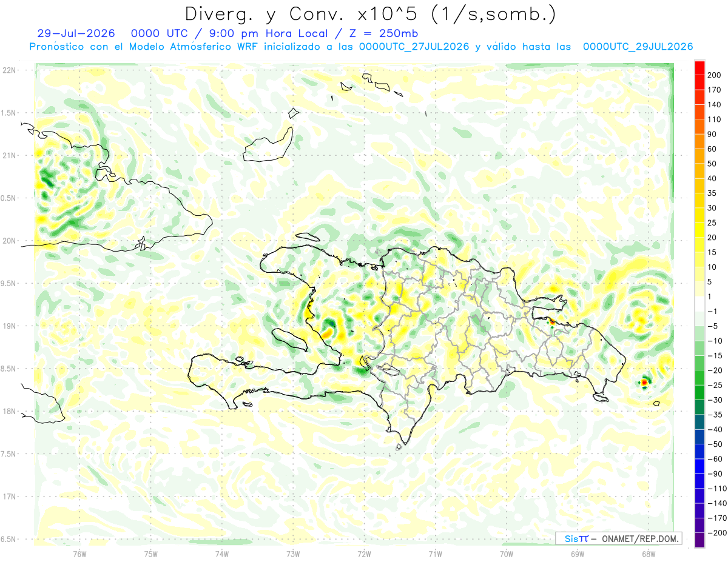Click the red swatch atop the color bar
Screen dimensions: 728x562
pyautogui.click(x=699, y=68)
